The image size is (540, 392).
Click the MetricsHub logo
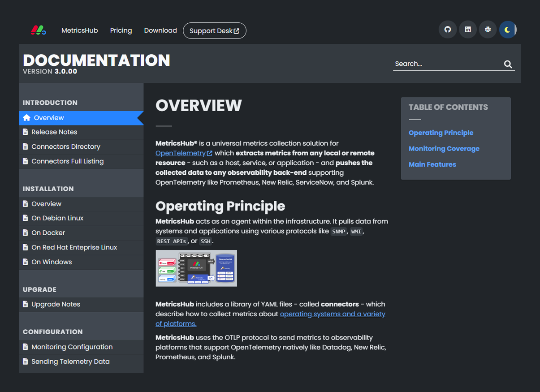(38, 30)
